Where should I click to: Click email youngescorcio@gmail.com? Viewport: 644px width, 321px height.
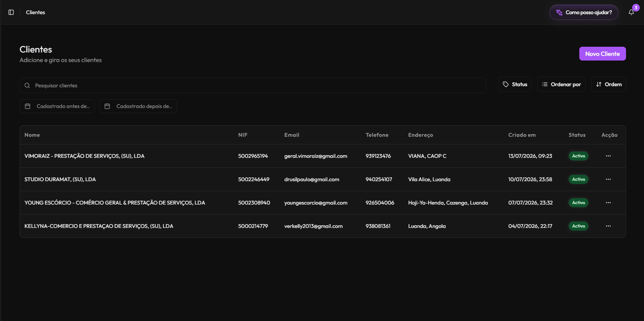coord(316,203)
